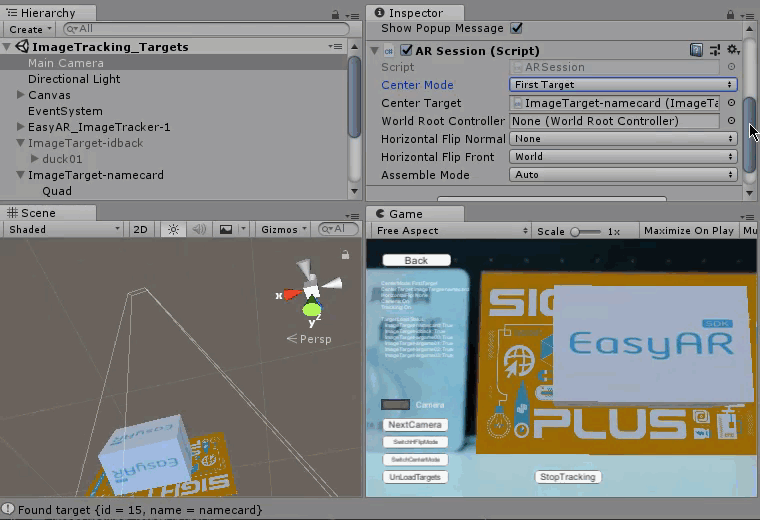Viewport: 760px width, 520px height.
Task: Click SwitchCenterMode button in Game view
Action: tap(415, 459)
